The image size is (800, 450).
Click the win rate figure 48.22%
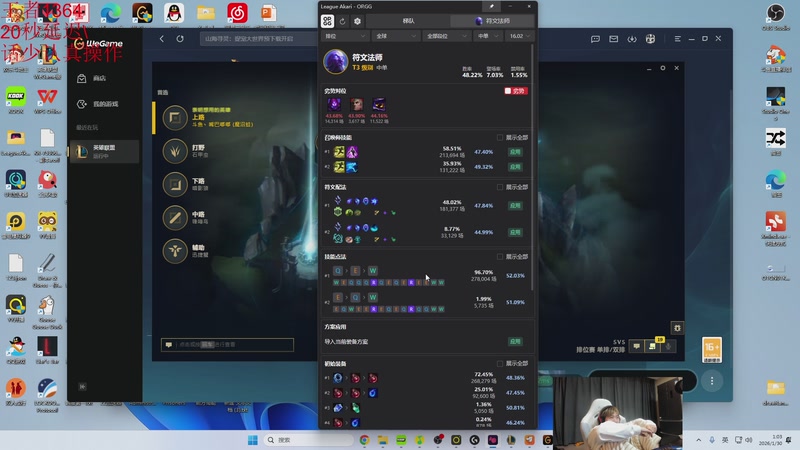click(x=472, y=75)
